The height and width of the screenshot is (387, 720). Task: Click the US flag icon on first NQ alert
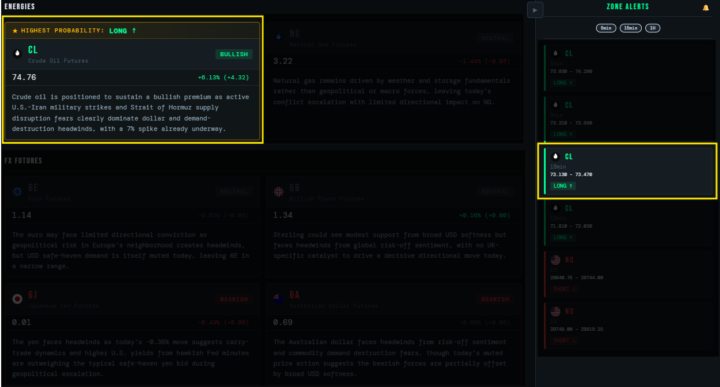click(x=555, y=260)
